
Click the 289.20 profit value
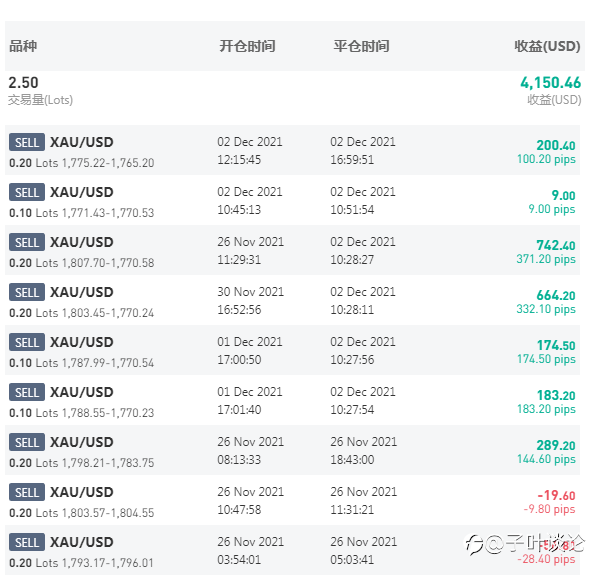556,445
